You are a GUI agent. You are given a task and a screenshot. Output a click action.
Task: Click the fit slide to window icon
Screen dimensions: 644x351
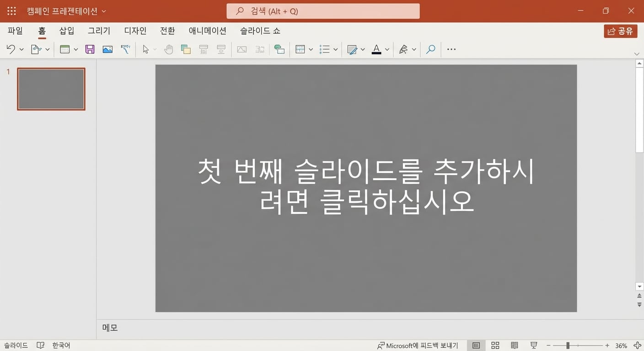click(637, 346)
